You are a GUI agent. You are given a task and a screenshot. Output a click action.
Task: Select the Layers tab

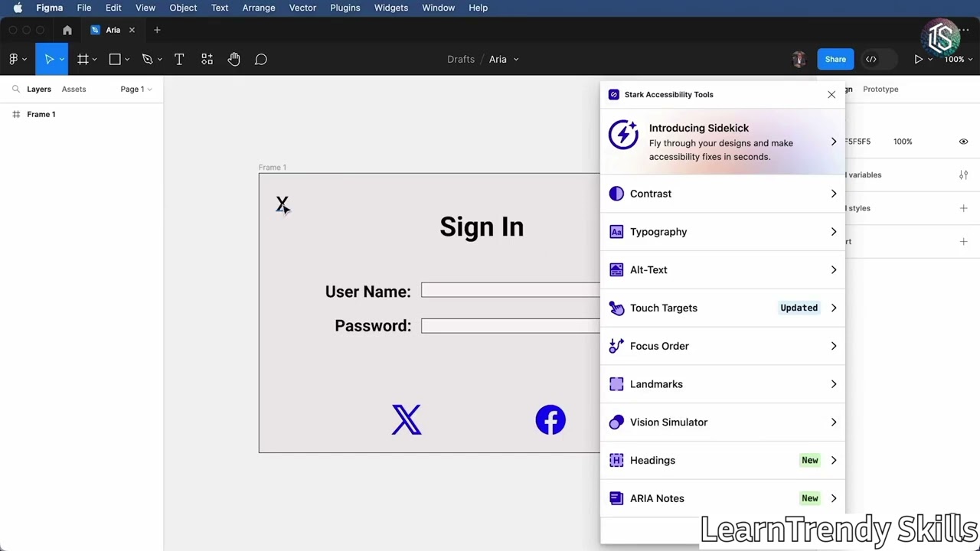pos(39,89)
